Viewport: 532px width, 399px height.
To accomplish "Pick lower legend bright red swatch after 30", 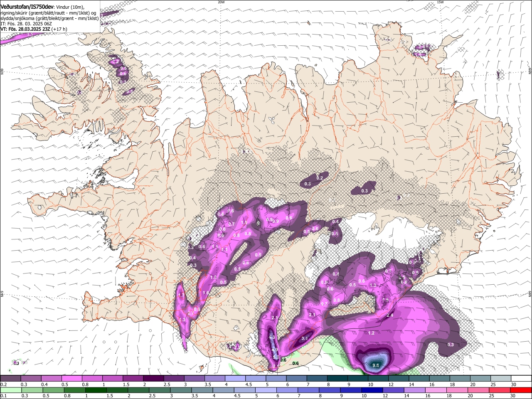I will pos(522,390).
